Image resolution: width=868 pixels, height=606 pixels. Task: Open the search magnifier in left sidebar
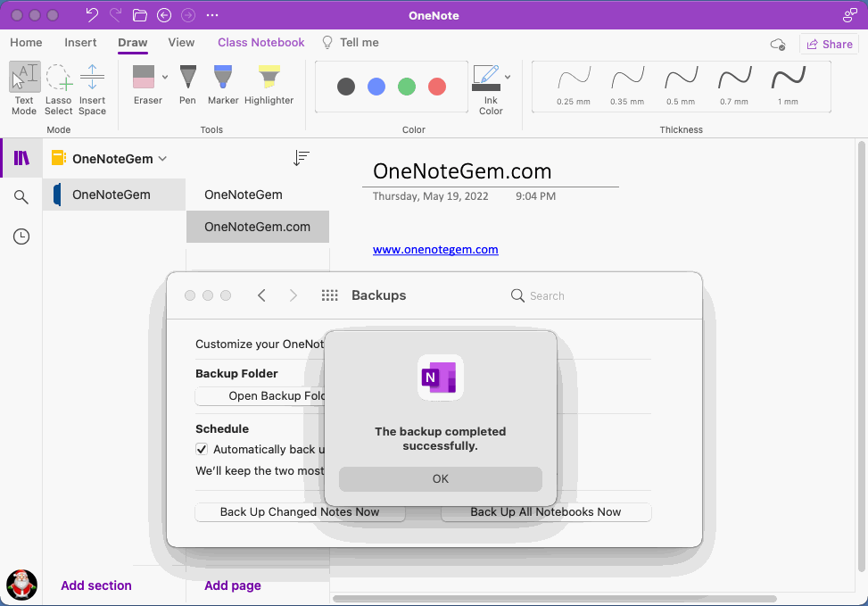coord(21,196)
